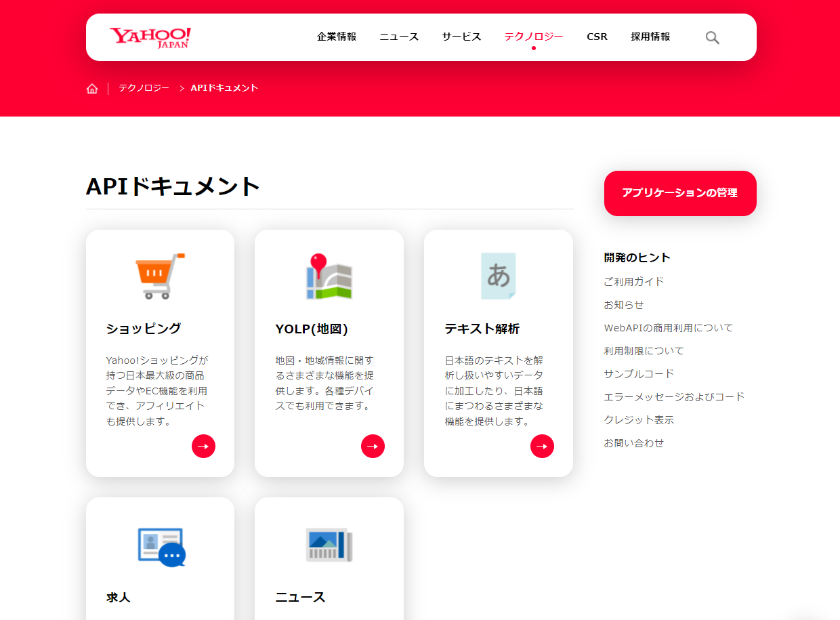The height and width of the screenshot is (620, 840).
Task: Click the YOLP map pin icon
Action: click(x=329, y=276)
